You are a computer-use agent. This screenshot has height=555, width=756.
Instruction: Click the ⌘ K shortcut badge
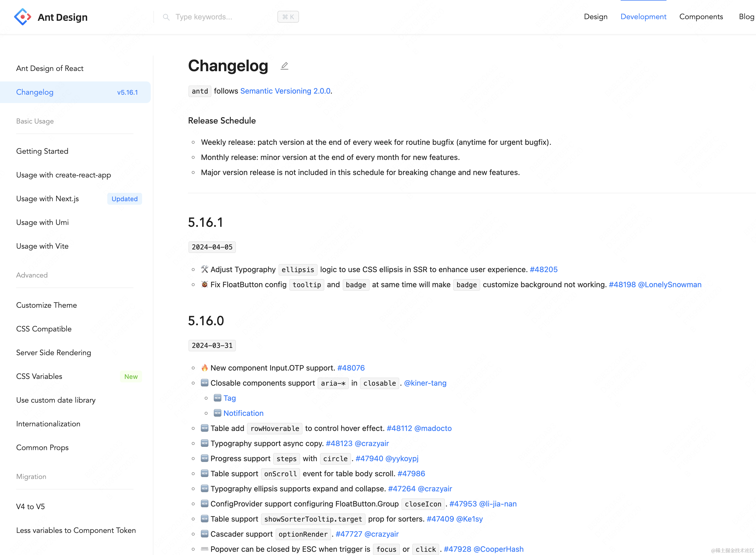pyautogui.click(x=288, y=17)
